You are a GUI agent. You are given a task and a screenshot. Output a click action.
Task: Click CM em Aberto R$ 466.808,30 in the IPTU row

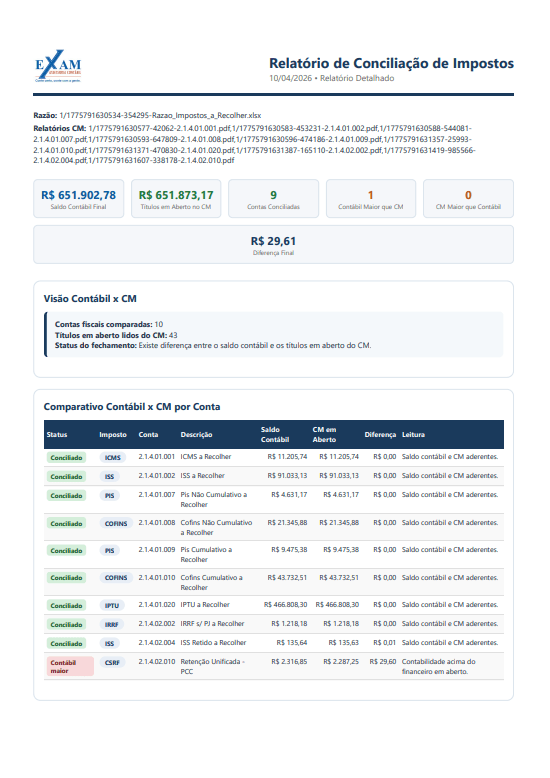tap(337, 604)
